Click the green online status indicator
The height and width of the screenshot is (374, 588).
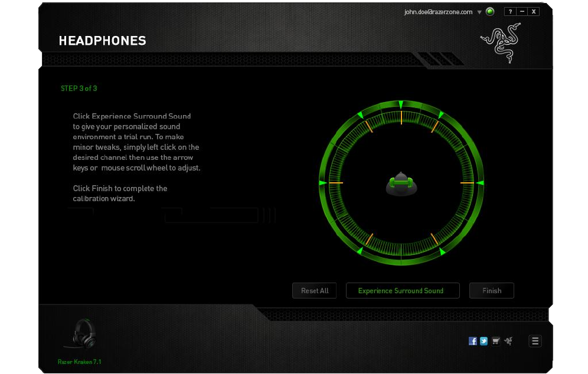(490, 12)
